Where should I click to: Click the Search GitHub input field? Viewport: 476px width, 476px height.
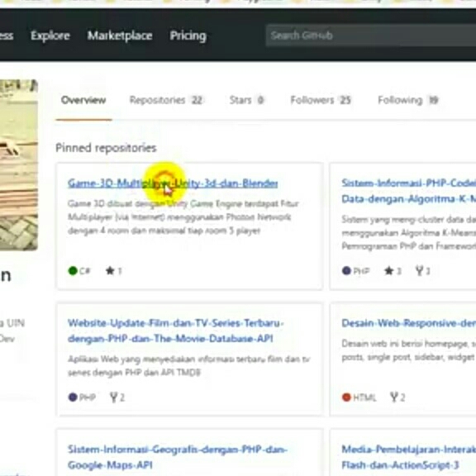click(x=371, y=36)
